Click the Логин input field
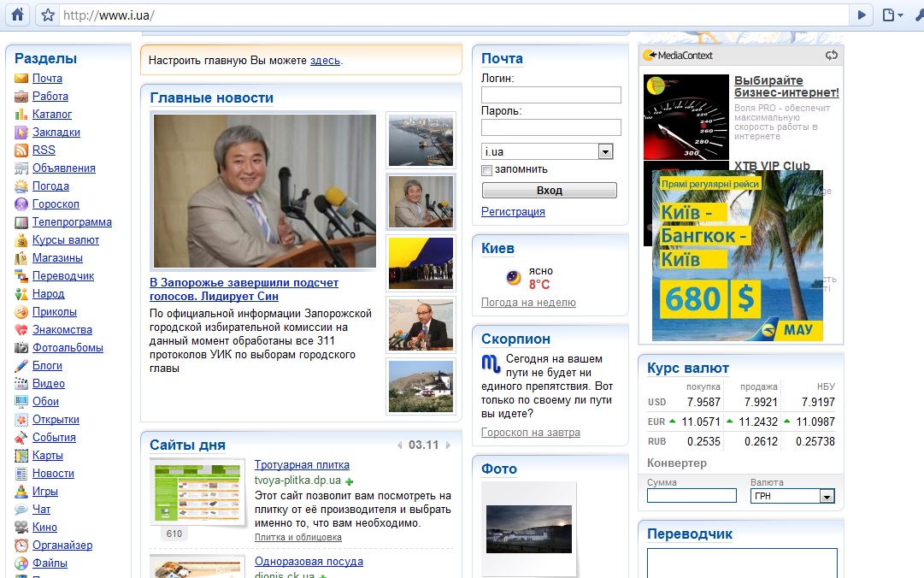924x578 pixels. click(x=550, y=95)
